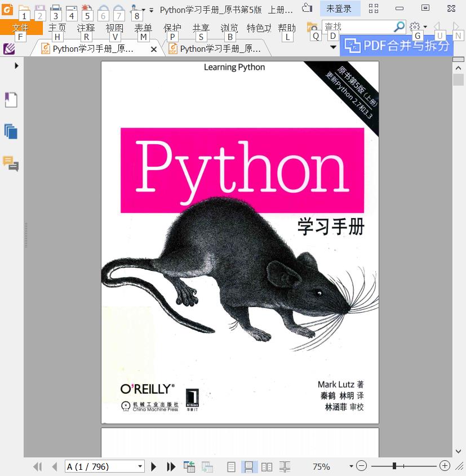Open the zoom level dropdown arrow

point(351,466)
